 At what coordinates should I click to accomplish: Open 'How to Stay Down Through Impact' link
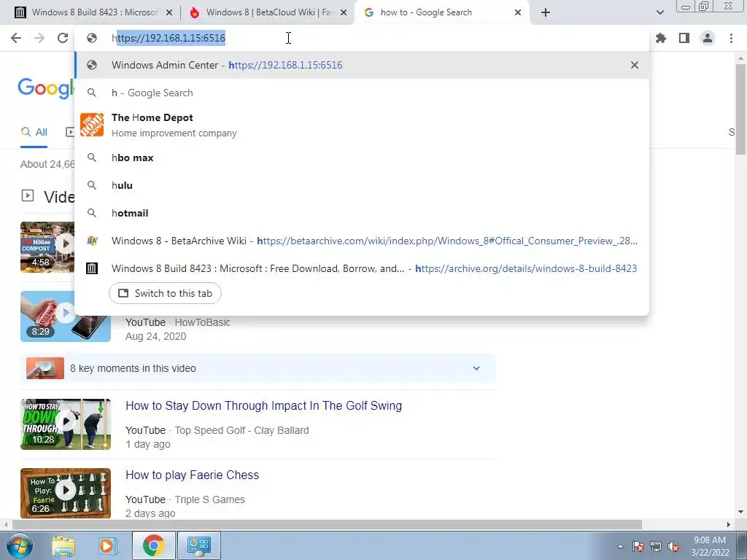pyautogui.click(x=263, y=405)
